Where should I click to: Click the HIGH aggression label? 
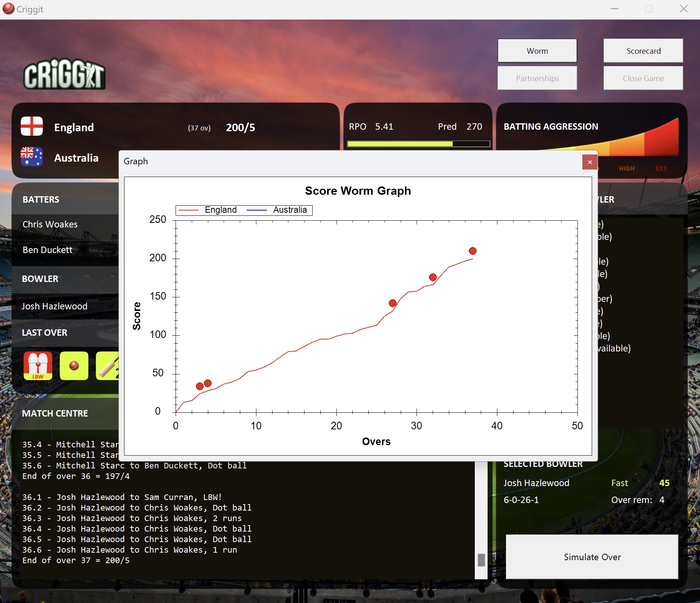627,168
